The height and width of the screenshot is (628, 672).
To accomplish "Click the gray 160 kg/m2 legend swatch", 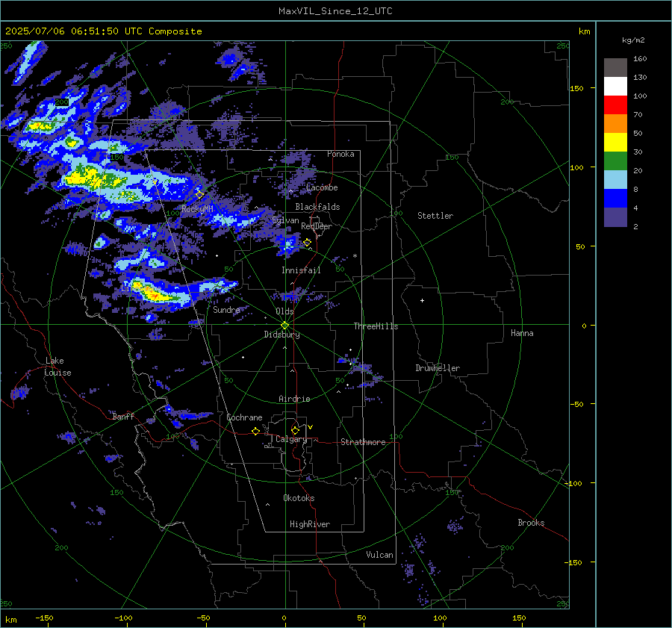I will (615, 68).
